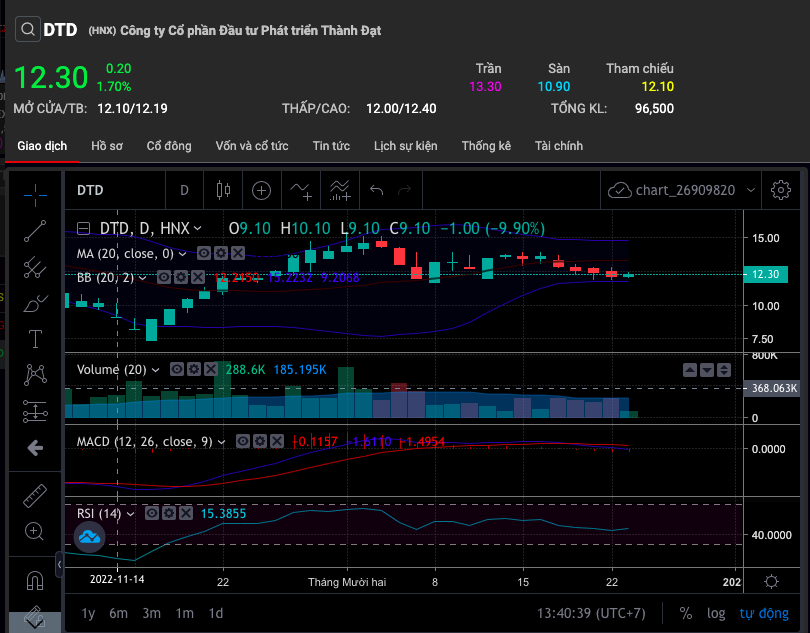Select the trend line drawing tool
This screenshot has height=633, width=810.
[36, 231]
